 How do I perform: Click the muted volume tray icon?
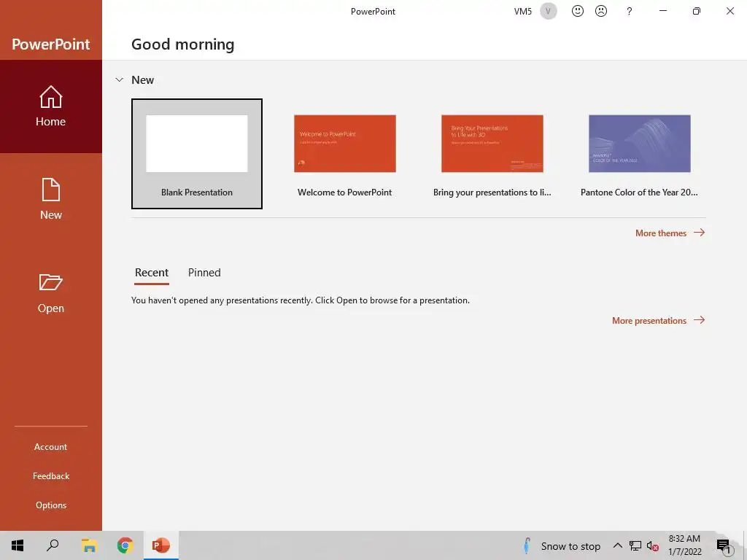click(x=653, y=546)
